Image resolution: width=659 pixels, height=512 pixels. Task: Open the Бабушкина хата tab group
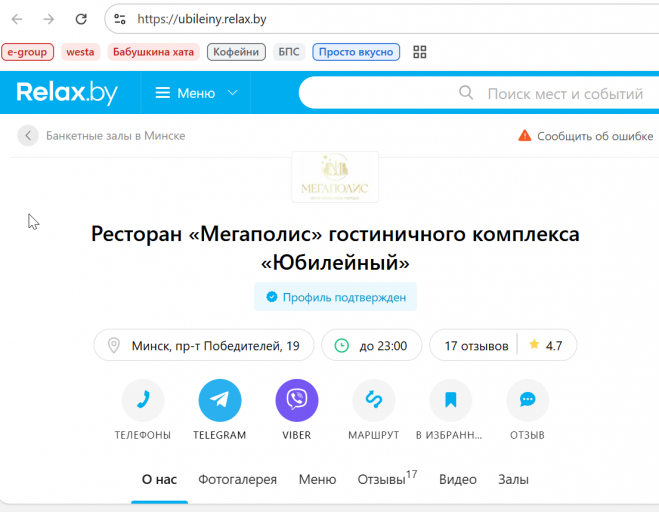[x=153, y=52]
